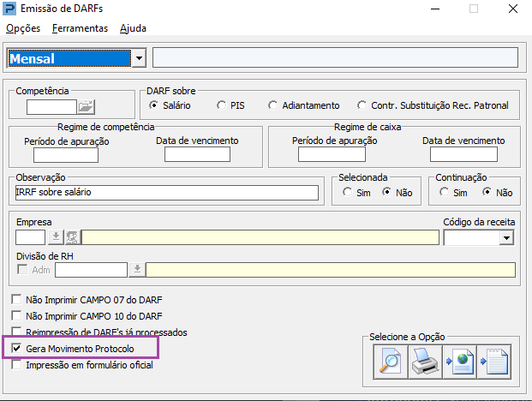Screen dimensions: 532x401
Task: Choose the Adiantamento radio option
Action: 273,105
